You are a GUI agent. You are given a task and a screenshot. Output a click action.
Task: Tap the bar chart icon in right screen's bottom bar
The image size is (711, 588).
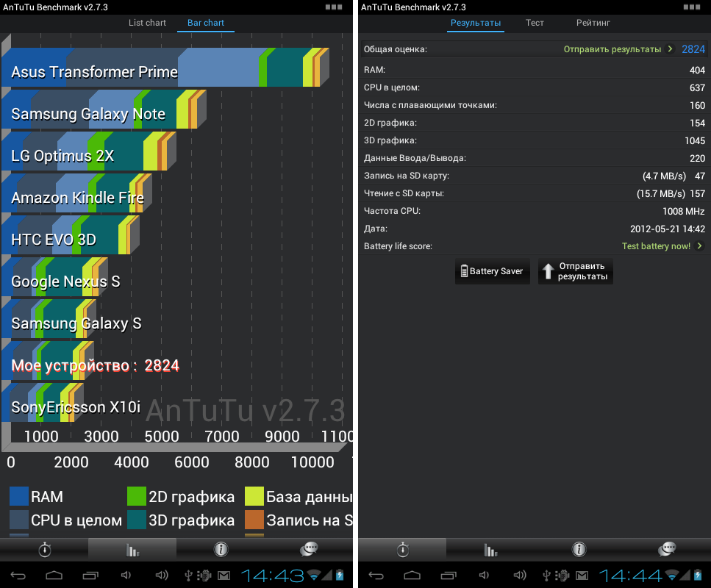490,549
